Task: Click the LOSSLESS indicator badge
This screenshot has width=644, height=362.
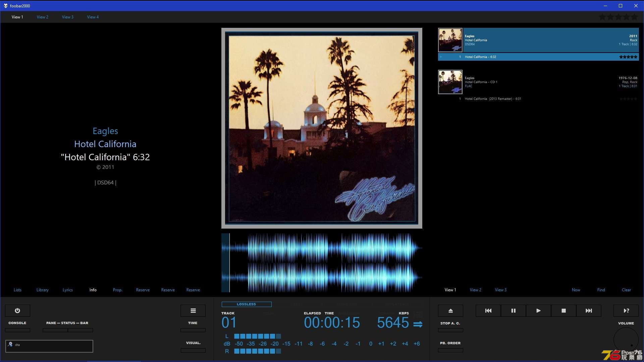Action: point(247,304)
